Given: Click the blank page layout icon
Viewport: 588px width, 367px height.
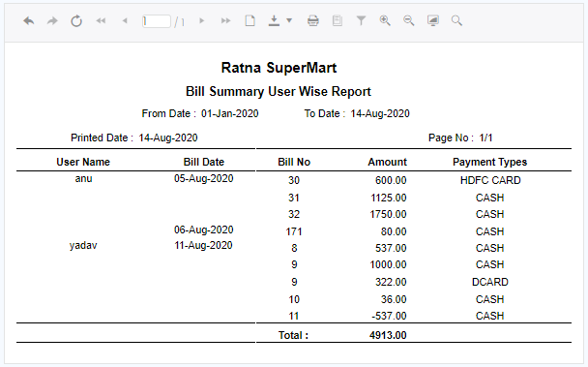Looking at the screenshot, I should (250, 20).
